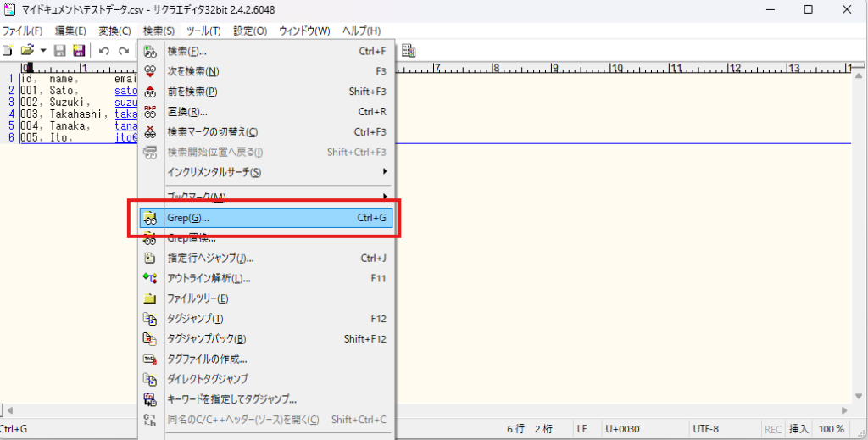Viewport: 868px width, 440px height.
Task: Click the New file toolbar icon
Action: click(8, 51)
